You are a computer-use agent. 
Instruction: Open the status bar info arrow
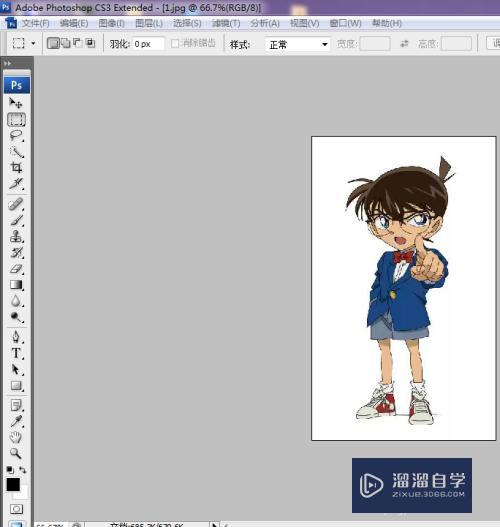click(x=214, y=524)
